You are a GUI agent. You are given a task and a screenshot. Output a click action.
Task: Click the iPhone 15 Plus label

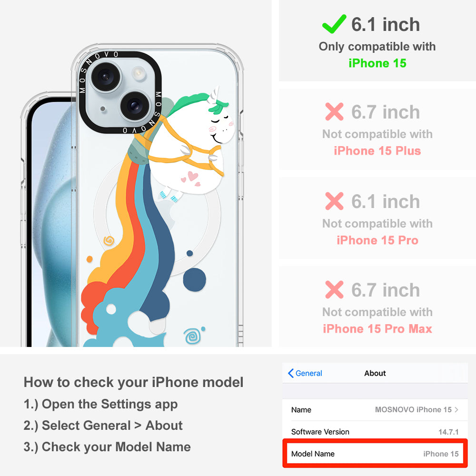pos(377,151)
